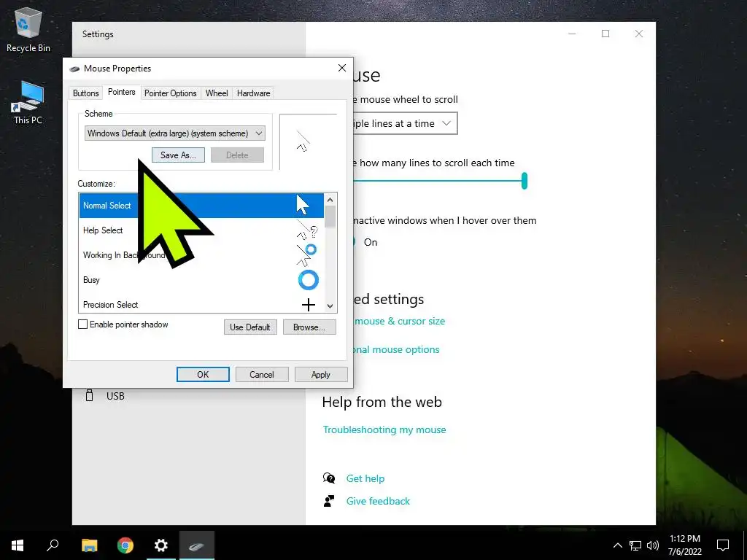Screen dimensions: 747x560
Task: Open the Give feedback link
Action: tap(378, 501)
